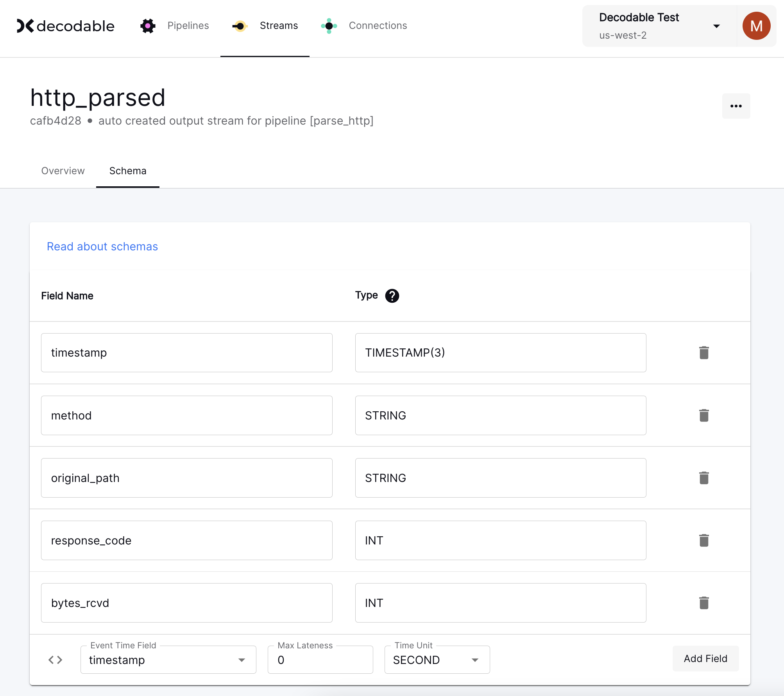Go to decodable logo home
Viewport: 784px width, 696px height.
66,26
